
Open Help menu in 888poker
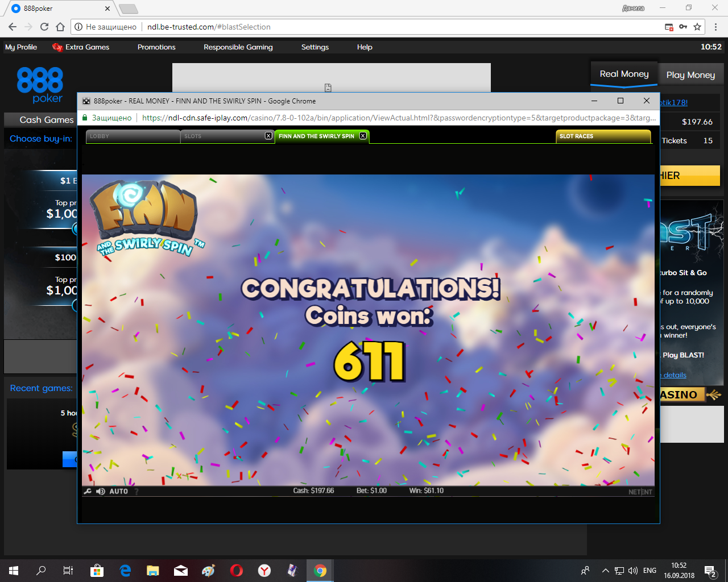(x=365, y=47)
